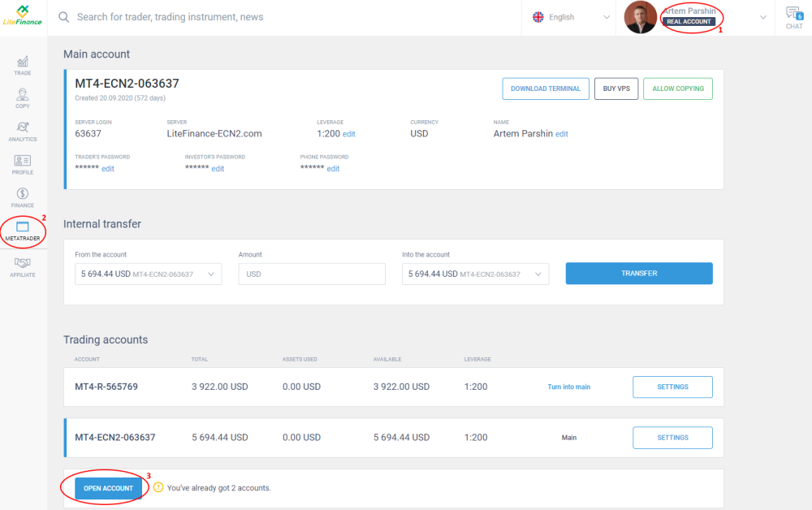This screenshot has height=510, width=812.
Task: Click Turn into main for MT4-R-565769
Action: pyautogui.click(x=568, y=387)
